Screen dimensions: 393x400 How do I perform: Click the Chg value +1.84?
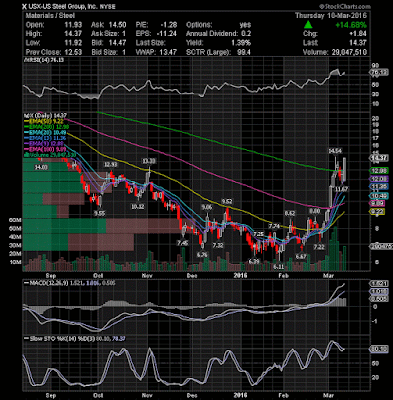[357, 34]
